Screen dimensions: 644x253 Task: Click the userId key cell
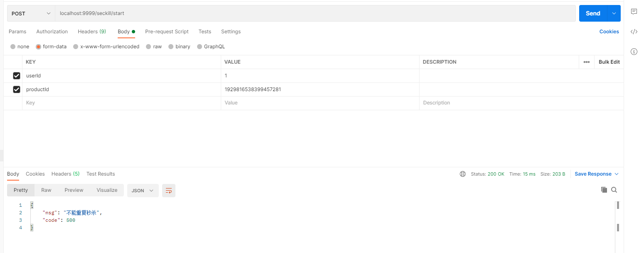(x=121, y=76)
